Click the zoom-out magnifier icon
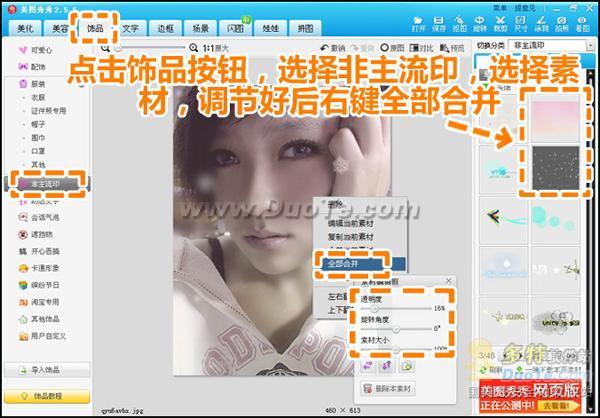The height and width of the screenshot is (418, 600). tap(104, 48)
